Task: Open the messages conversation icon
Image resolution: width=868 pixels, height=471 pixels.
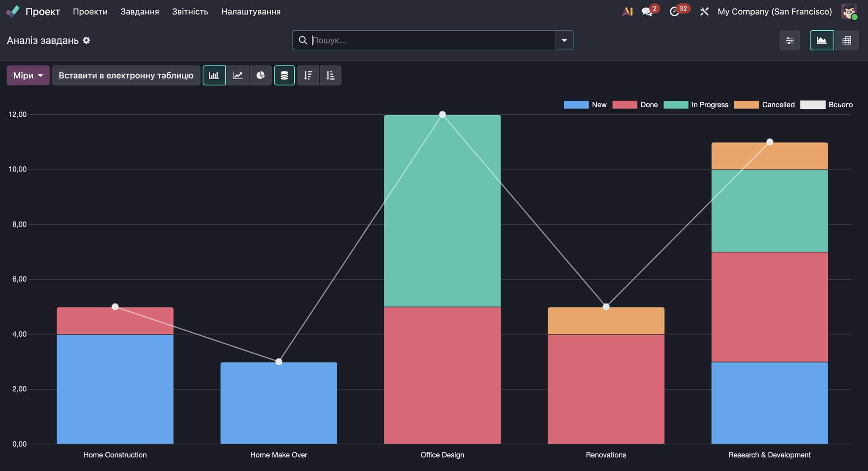Action: tap(647, 12)
